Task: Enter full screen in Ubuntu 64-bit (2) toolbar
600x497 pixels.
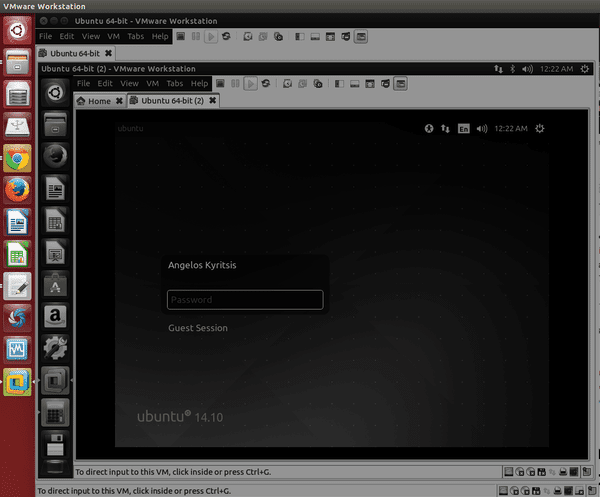Action: coord(370,83)
